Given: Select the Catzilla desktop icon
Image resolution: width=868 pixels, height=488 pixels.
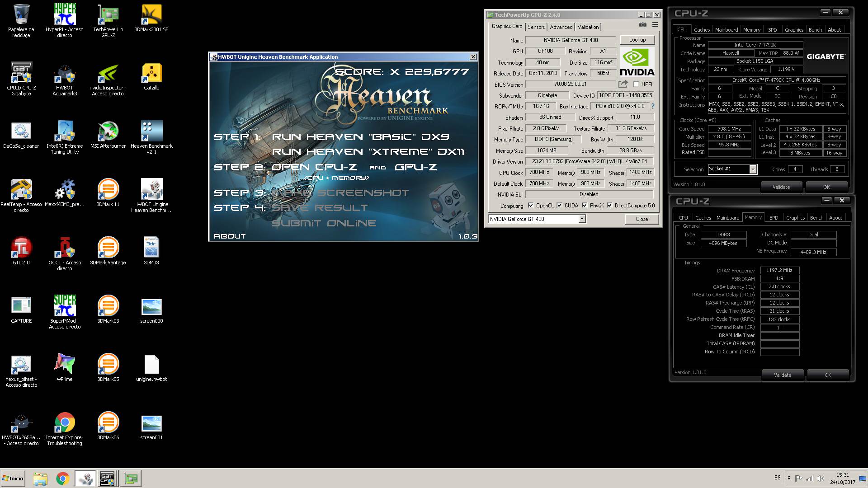Looking at the screenshot, I should click(151, 76).
